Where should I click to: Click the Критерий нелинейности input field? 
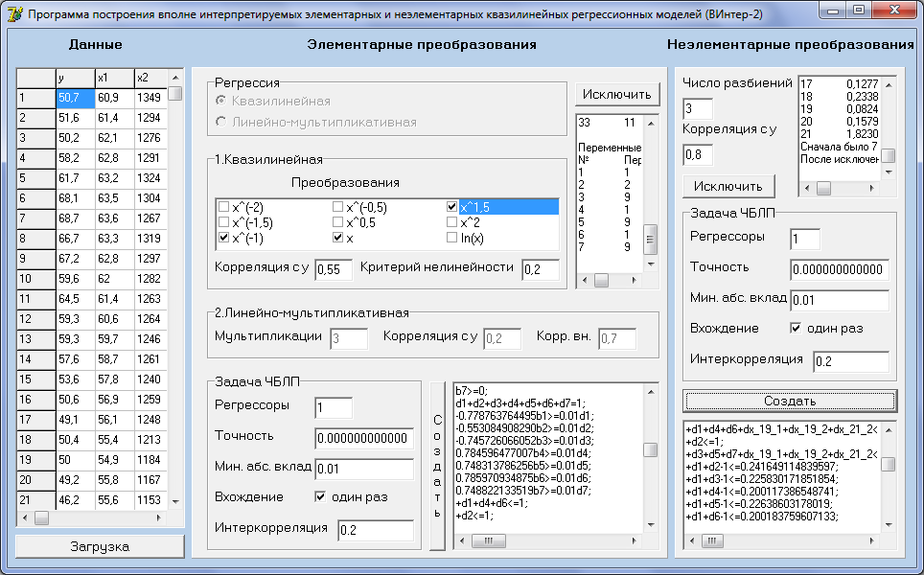tap(541, 270)
